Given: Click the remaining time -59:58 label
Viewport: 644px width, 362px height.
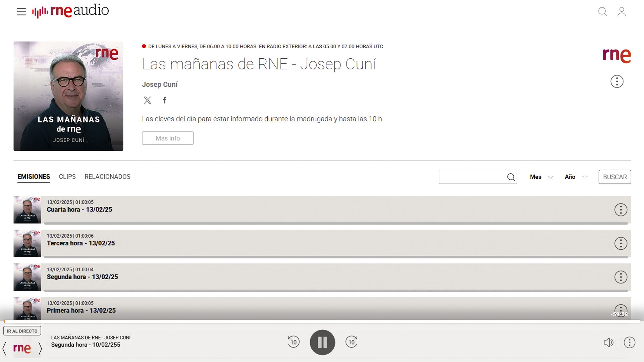Looking at the screenshot, I should click(619, 314).
